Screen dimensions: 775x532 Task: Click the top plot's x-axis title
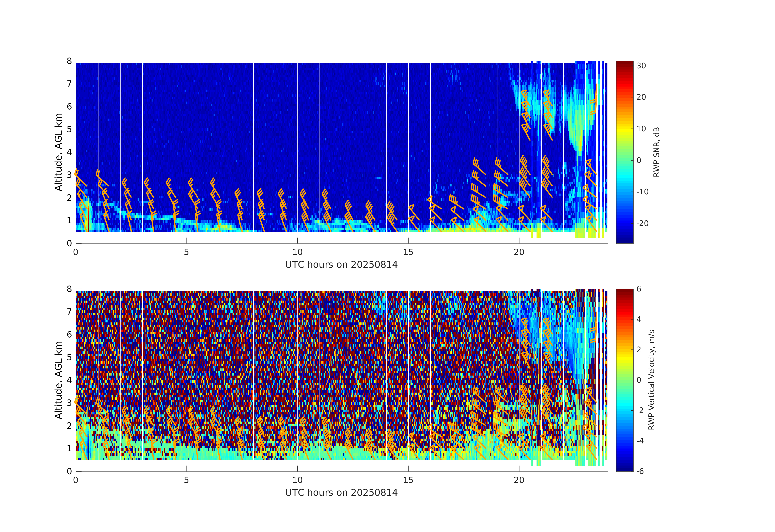341,265
